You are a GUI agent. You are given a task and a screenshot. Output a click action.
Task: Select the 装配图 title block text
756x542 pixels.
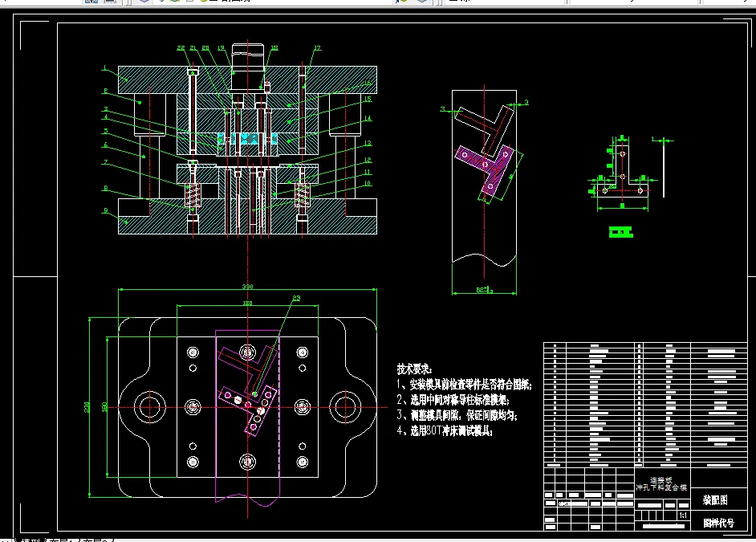(x=715, y=500)
